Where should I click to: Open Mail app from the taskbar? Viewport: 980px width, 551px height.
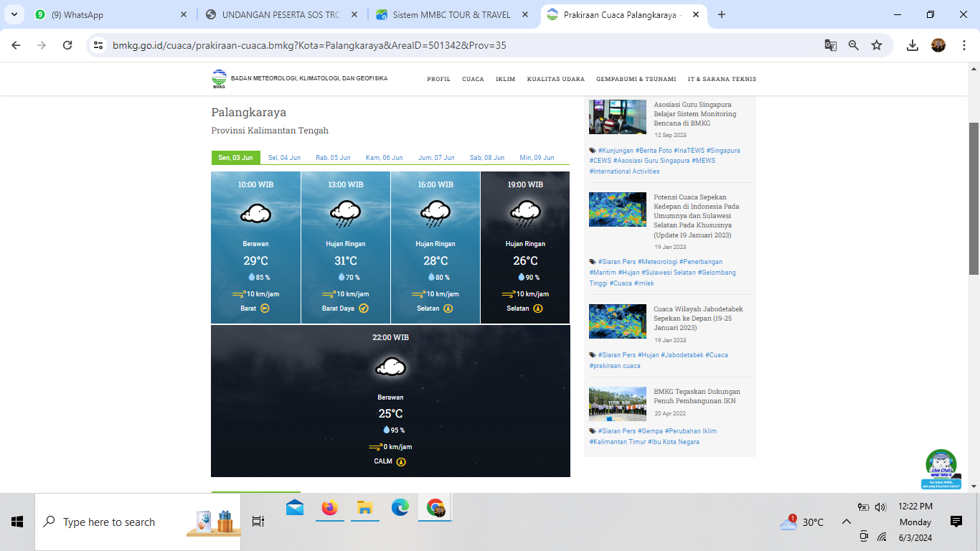295,508
